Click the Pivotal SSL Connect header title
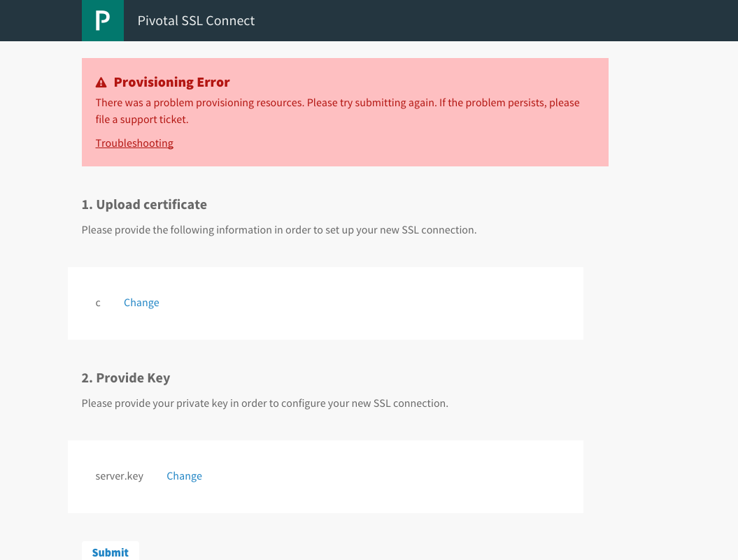This screenshot has height=560, width=738. (x=196, y=21)
